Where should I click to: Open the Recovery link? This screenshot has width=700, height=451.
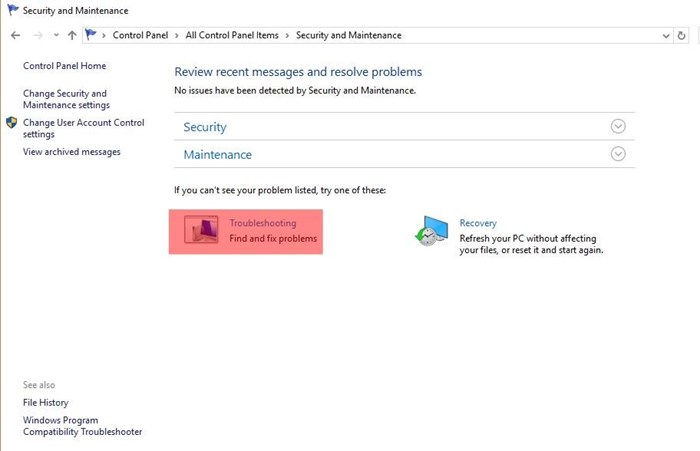(478, 223)
